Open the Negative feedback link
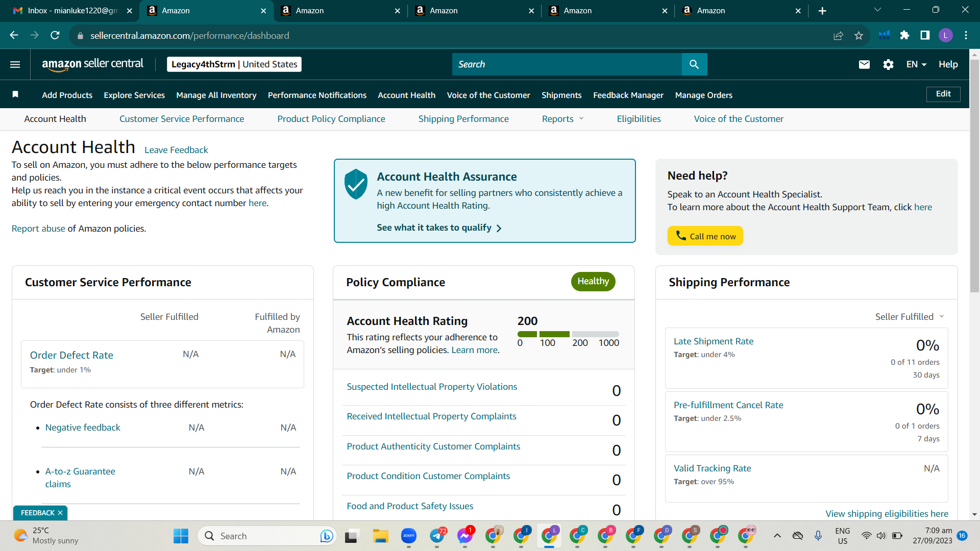 [83, 428]
